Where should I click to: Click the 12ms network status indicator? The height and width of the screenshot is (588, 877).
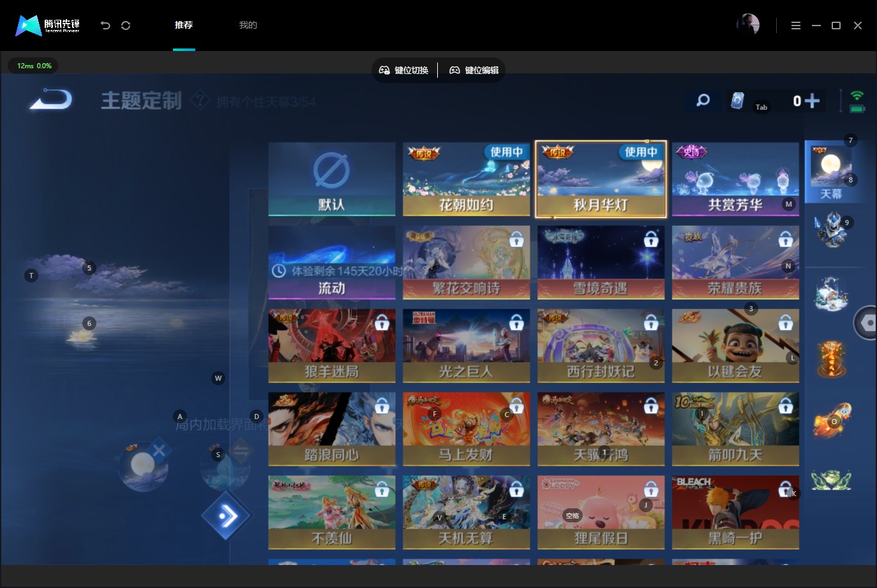pyautogui.click(x=34, y=66)
